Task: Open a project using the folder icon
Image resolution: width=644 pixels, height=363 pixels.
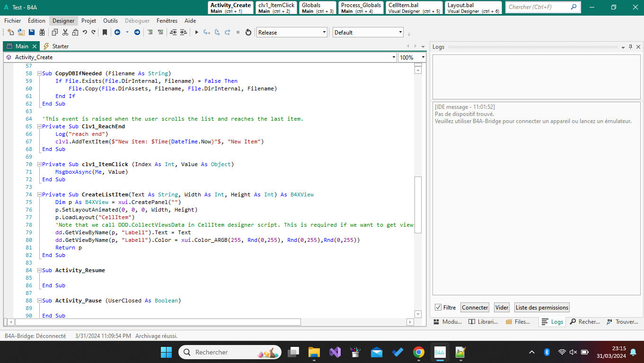Action: pos(21,32)
